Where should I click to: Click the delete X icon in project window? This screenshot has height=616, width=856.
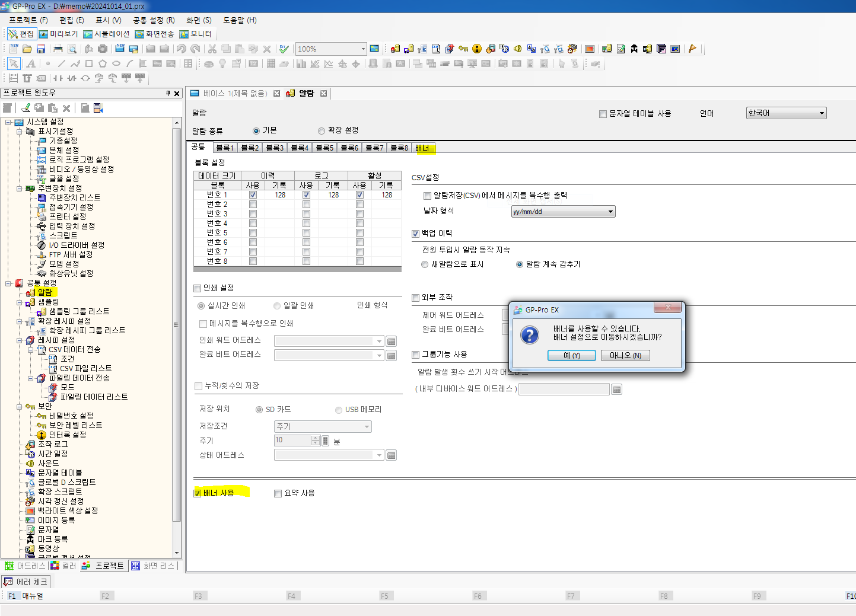point(66,108)
